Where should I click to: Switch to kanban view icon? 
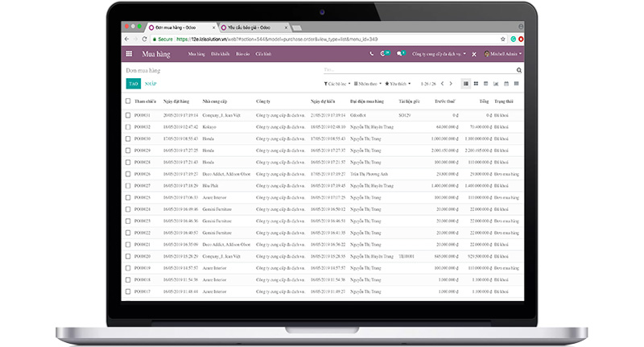[476, 84]
